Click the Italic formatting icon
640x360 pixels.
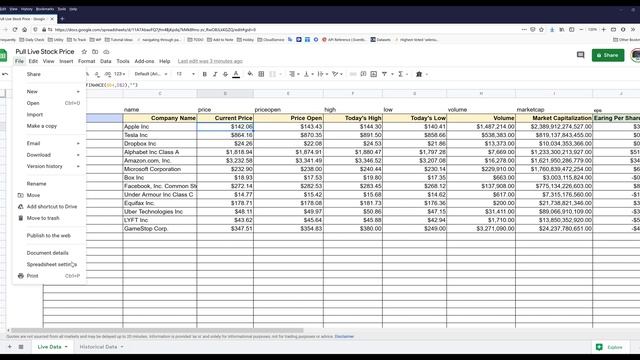coord(215,74)
